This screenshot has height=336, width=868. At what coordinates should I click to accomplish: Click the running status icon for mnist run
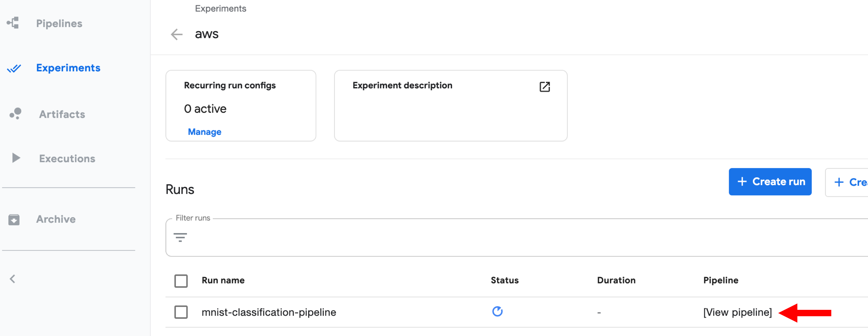[497, 311]
